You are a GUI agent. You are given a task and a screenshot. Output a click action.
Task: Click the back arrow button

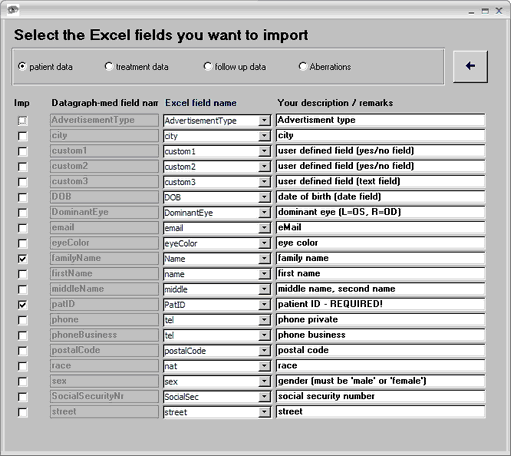pos(470,66)
